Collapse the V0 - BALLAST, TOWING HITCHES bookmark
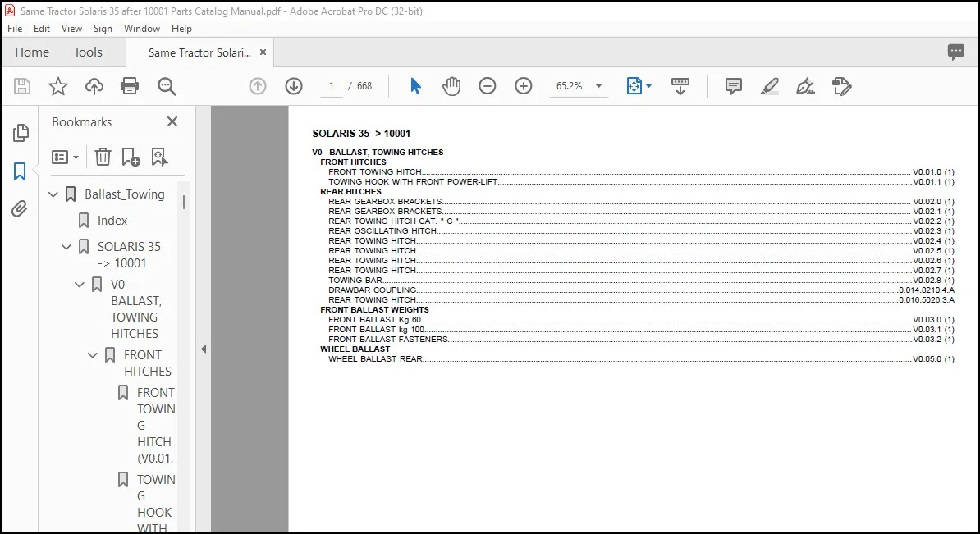The height and width of the screenshot is (534, 980). click(80, 285)
